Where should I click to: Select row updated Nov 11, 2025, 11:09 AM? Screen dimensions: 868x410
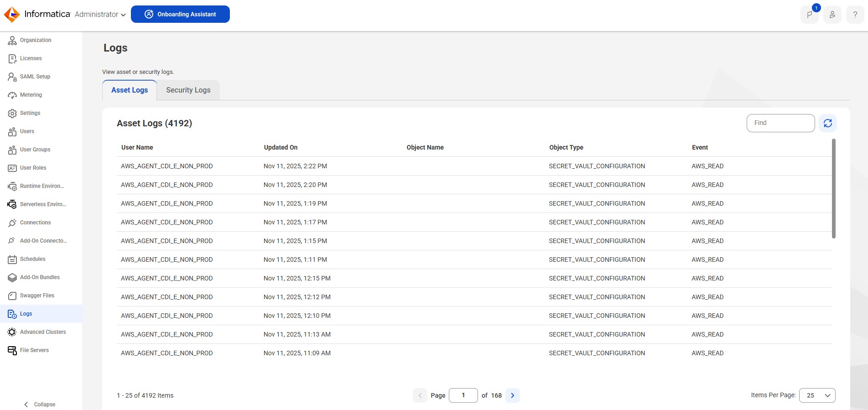pyautogui.click(x=474, y=353)
